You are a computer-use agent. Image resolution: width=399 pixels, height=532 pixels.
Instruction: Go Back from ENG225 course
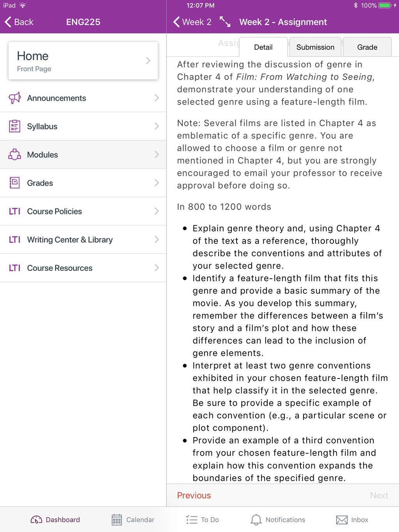(19, 22)
